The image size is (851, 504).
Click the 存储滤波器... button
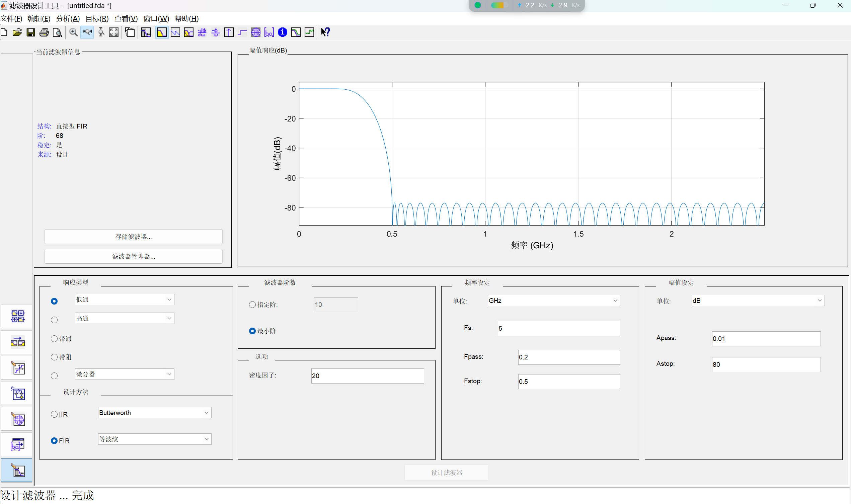coord(134,237)
